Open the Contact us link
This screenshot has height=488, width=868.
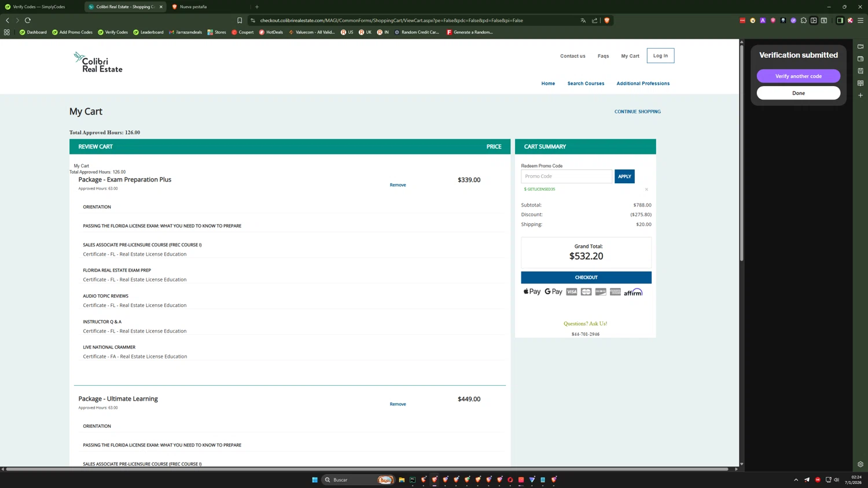573,56
